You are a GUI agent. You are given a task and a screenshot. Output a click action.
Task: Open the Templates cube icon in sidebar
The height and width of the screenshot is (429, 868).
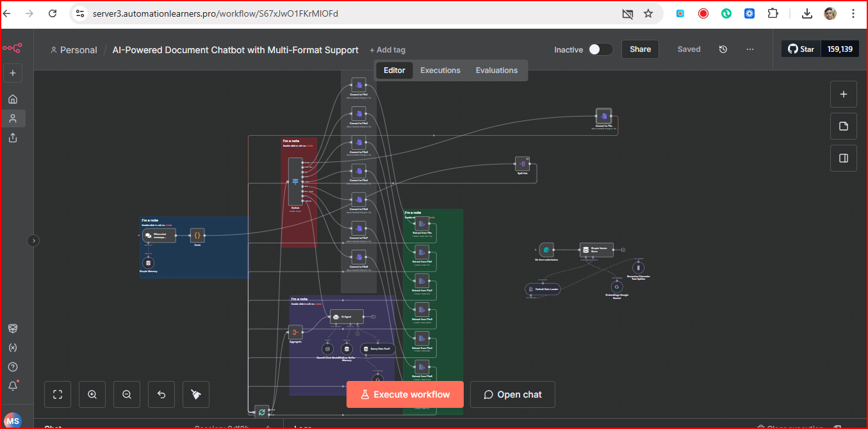tap(13, 328)
